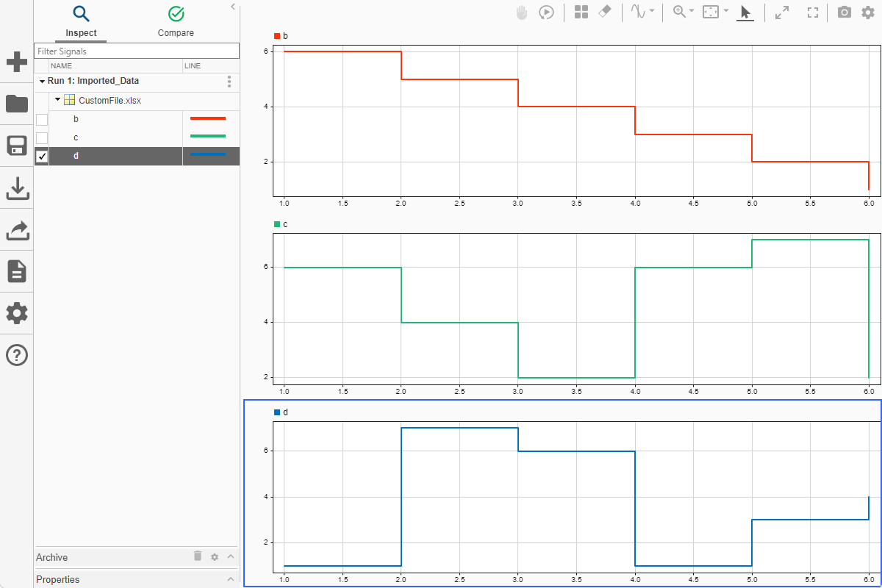Click legend entry c in middle plot
This screenshot has width=882, height=588.
click(x=281, y=224)
